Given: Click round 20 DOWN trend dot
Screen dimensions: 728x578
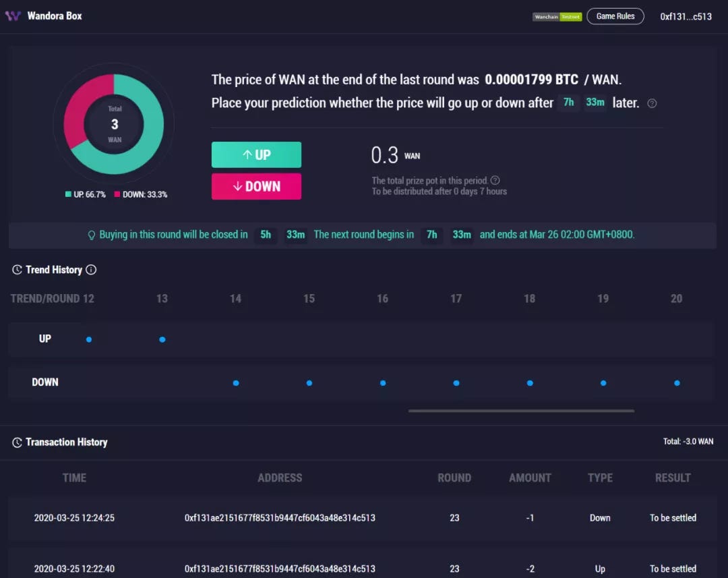Looking at the screenshot, I should pos(677,383).
